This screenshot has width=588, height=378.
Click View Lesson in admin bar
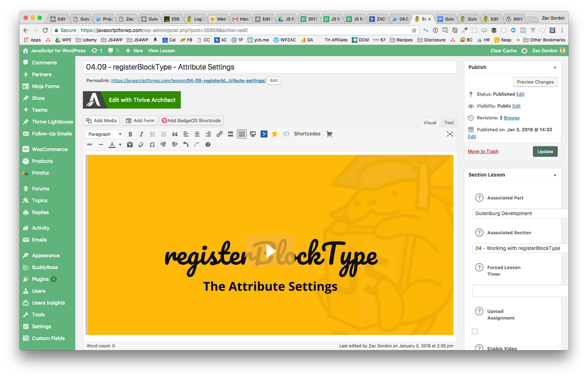pyautogui.click(x=161, y=50)
